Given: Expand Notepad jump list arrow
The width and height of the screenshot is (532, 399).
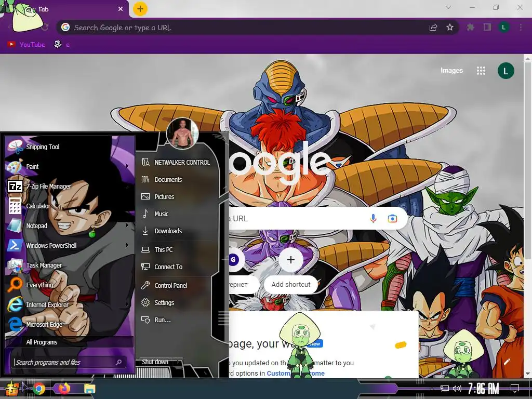Looking at the screenshot, I should 127,225.
